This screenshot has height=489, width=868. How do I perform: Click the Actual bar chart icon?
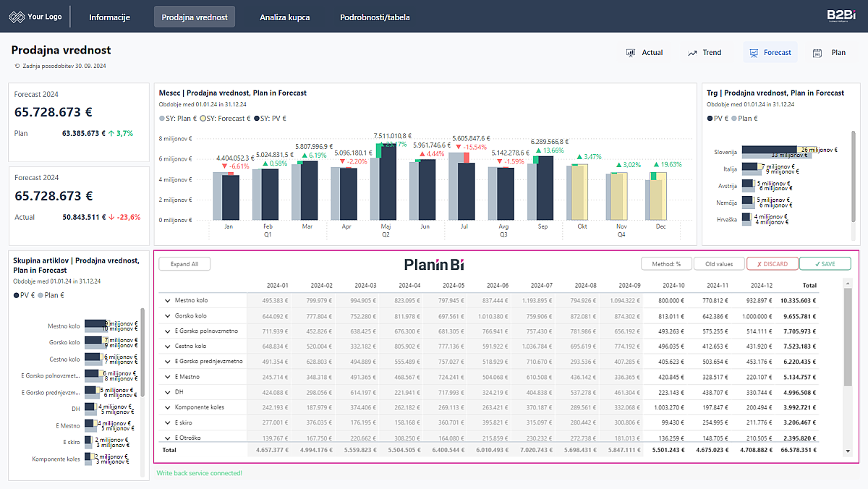[x=631, y=53]
